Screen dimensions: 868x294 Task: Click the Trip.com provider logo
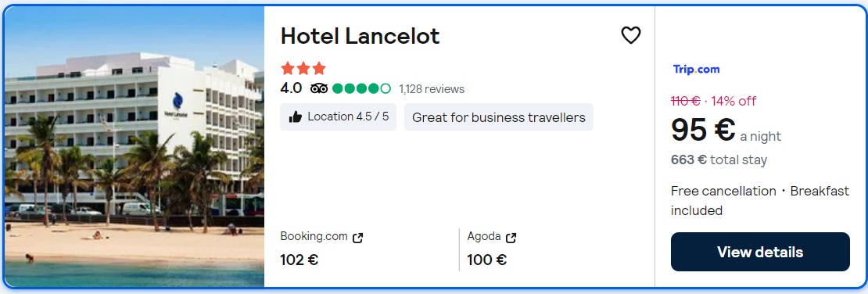[696, 70]
